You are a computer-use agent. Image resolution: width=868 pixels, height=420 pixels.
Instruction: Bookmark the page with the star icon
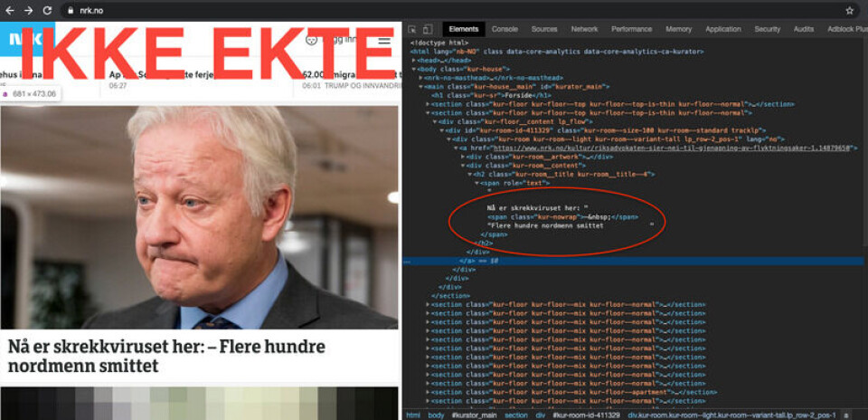click(x=849, y=10)
